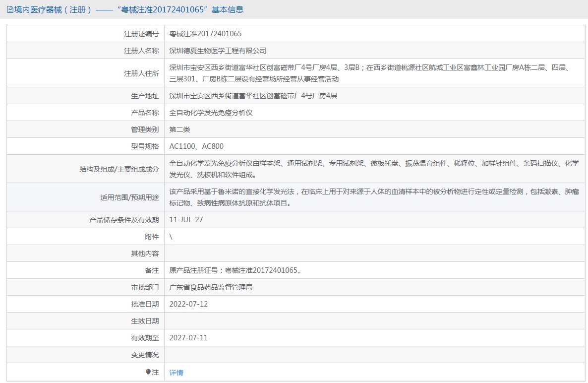Click the management category value 第二类
The height and width of the screenshot is (383, 588).
179,129
